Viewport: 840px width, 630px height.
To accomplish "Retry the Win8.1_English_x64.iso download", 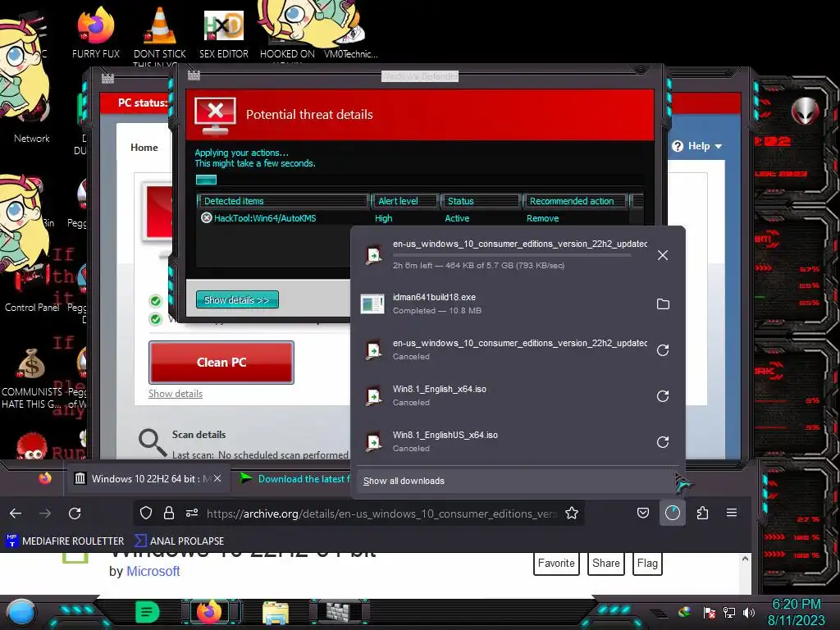I will [x=663, y=396].
